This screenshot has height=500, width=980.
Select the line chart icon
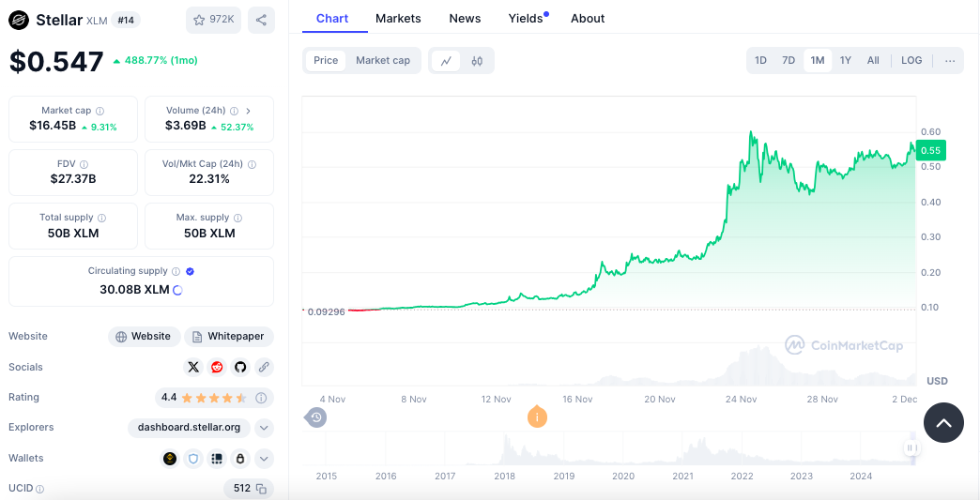click(446, 61)
